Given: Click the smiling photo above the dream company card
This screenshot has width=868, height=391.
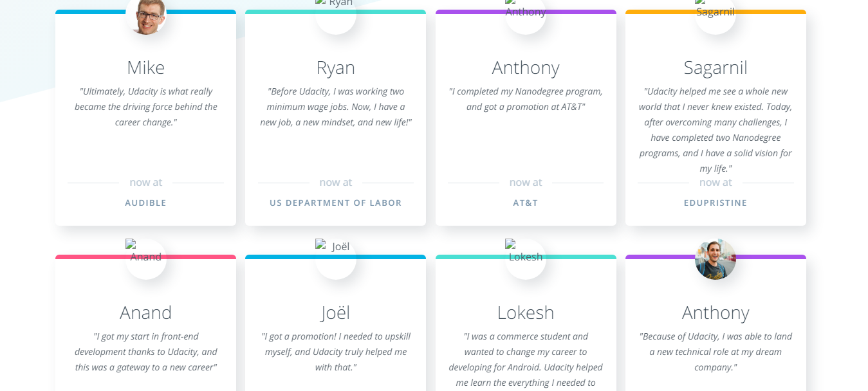Looking at the screenshot, I should pos(715,259).
